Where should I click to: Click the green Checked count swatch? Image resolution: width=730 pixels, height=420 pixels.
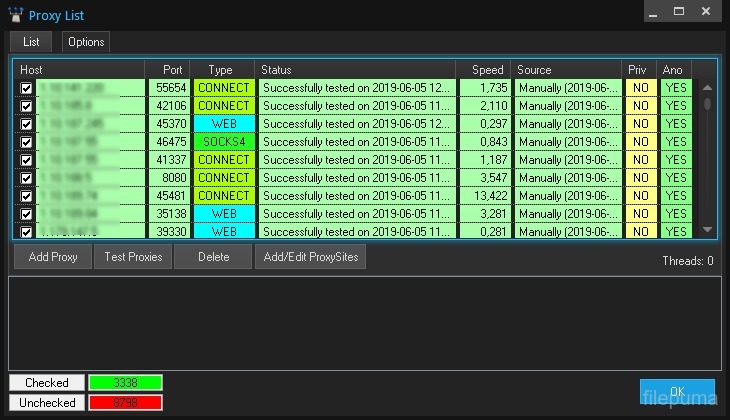pos(125,382)
